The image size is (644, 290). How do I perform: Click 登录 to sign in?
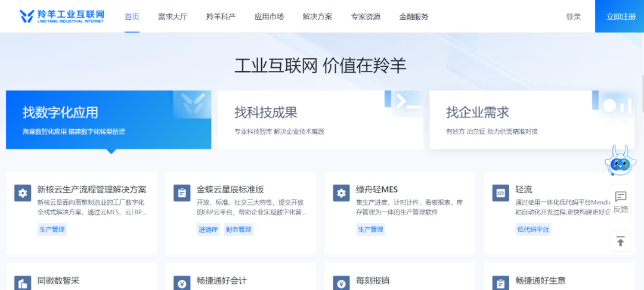click(x=574, y=17)
